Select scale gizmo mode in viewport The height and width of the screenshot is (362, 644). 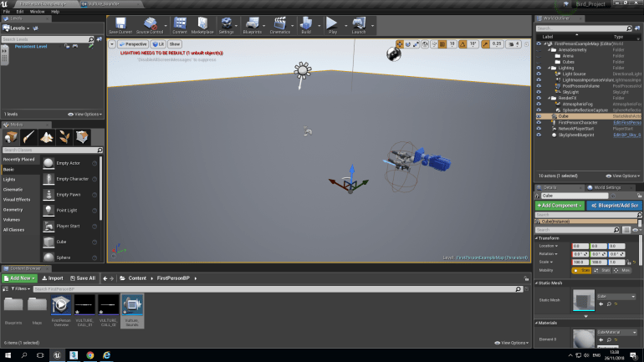(416, 44)
